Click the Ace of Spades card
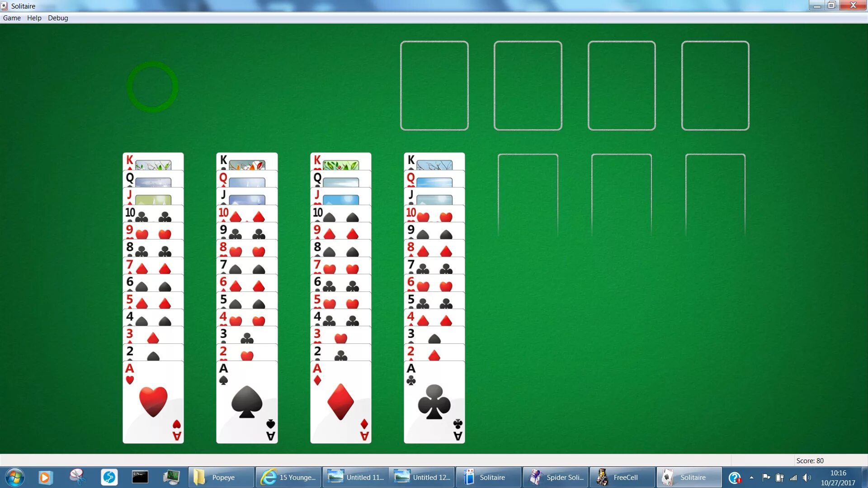 (x=246, y=402)
